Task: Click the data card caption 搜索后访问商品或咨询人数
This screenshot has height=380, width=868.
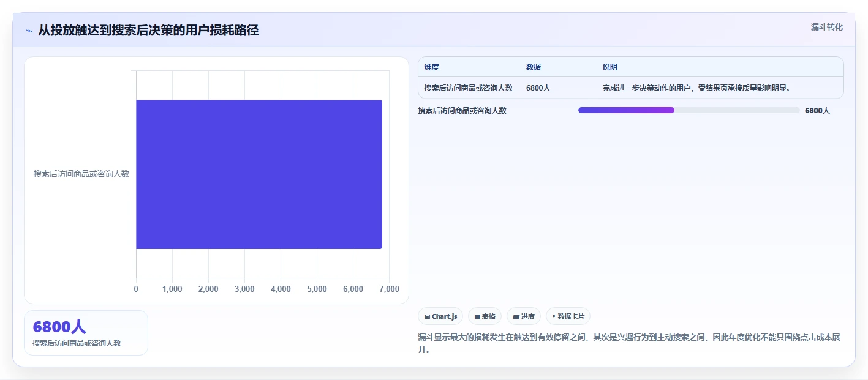Action: pyautogui.click(x=77, y=343)
